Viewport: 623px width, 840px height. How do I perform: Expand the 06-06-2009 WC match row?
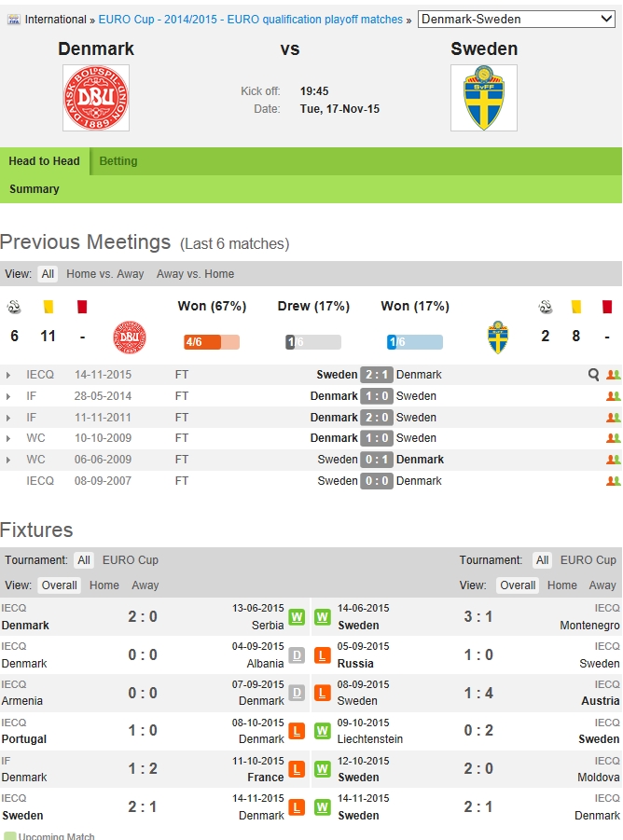tap(9, 460)
